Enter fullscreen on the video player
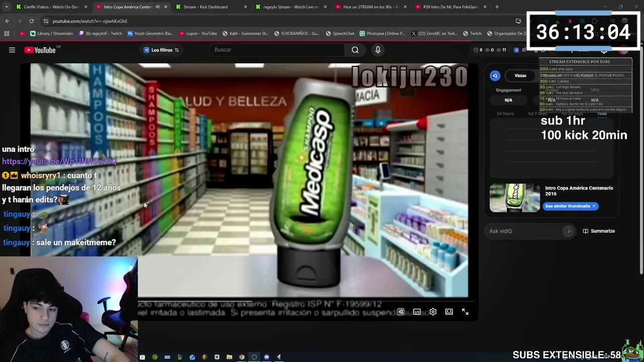This screenshot has height=362, width=644. (x=465, y=312)
